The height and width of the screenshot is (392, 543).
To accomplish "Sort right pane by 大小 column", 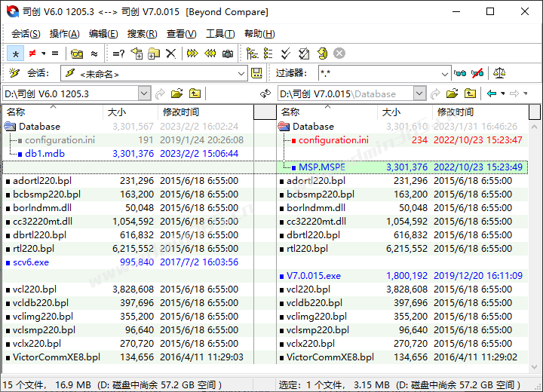I will coord(405,112).
